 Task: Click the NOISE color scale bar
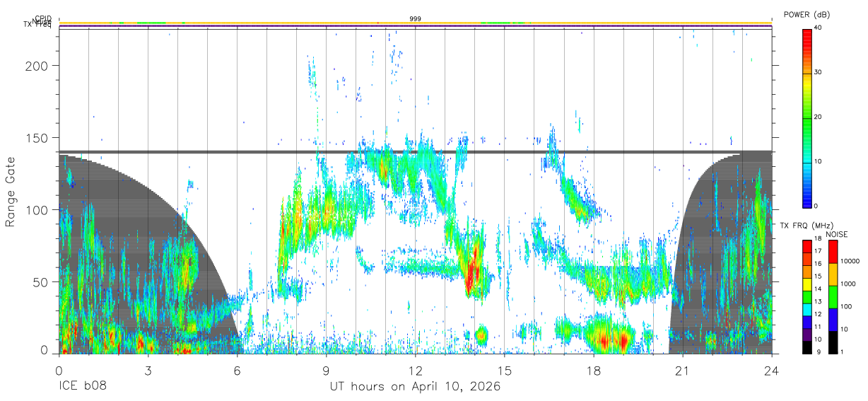[833, 297]
